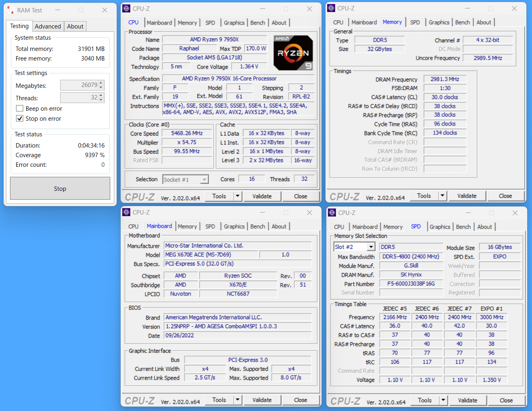Click Validate in the Memory-tab CPU-Z window

(x=467, y=196)
